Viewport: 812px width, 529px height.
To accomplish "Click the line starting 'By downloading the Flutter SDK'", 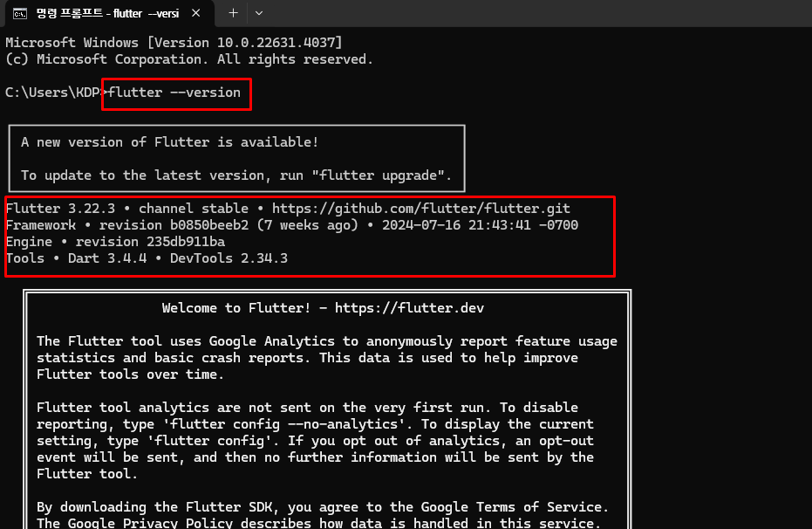I will tap(323, 507).
